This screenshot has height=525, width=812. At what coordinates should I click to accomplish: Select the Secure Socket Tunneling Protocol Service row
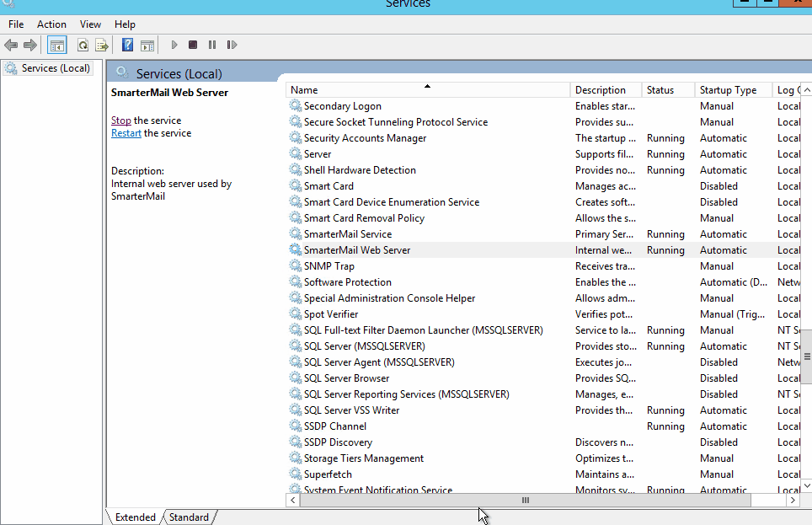tap(545, 122)
